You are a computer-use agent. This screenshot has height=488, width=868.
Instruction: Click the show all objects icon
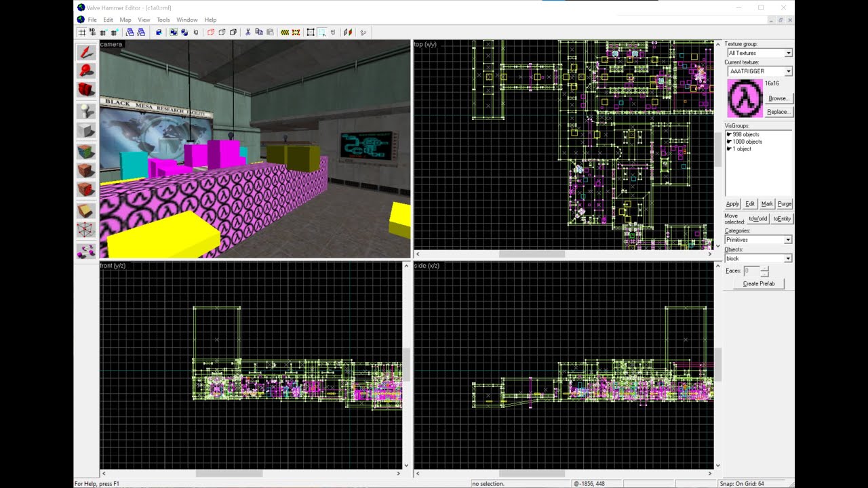(x=233, y=32)
